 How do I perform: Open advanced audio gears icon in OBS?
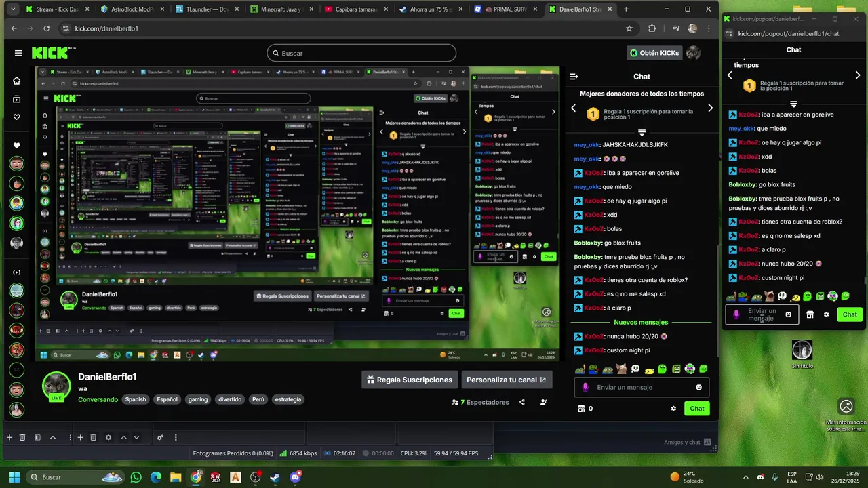coord(160,438)
